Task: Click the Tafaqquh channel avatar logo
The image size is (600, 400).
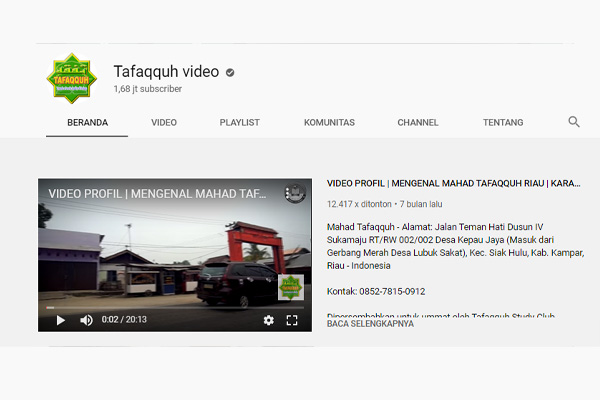Action: coord(72,78)
